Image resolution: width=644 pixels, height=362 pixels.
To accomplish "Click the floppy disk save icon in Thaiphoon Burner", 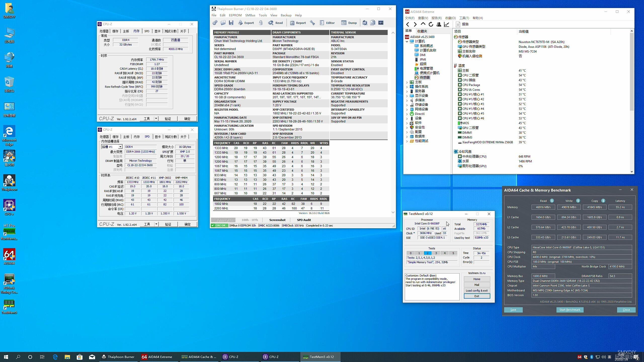I will (x=231, y=23).
